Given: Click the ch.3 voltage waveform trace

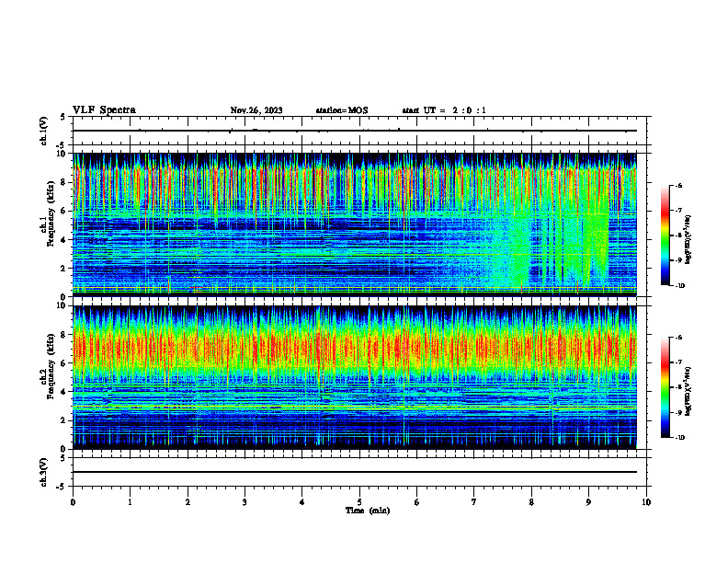Looking at the screenshot, I should 355,472.
